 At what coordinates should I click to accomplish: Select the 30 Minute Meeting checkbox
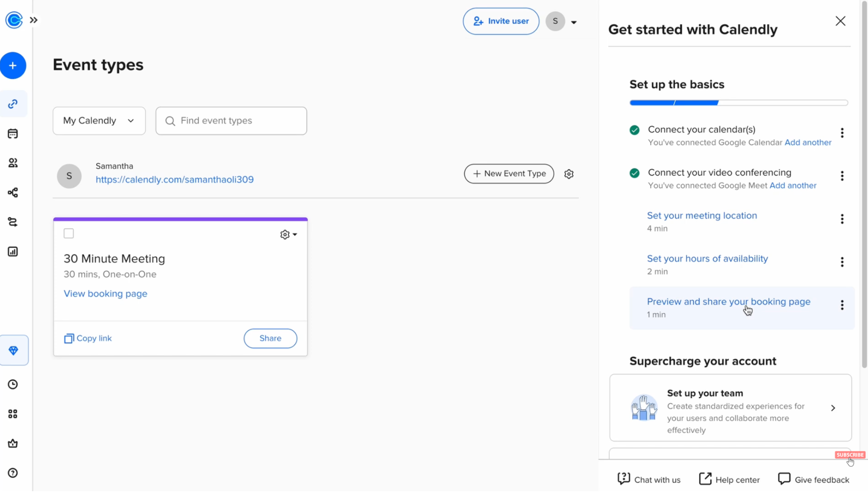click(x=69, y=234)
